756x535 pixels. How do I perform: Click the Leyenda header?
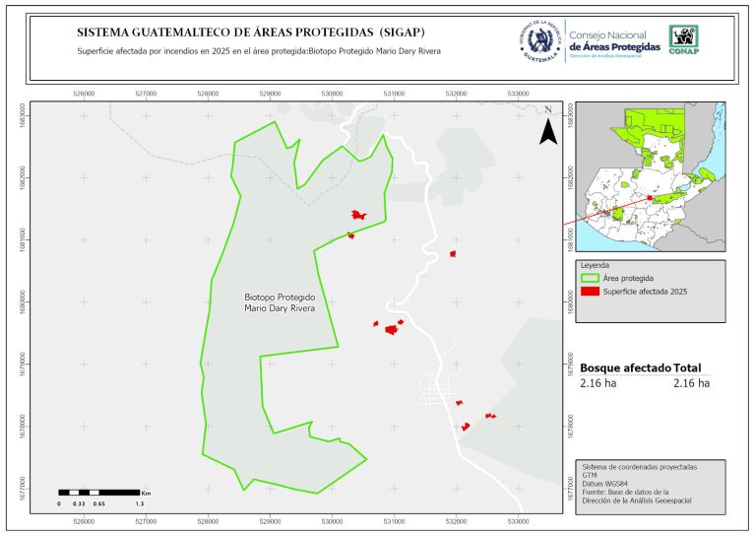(595, 266)
